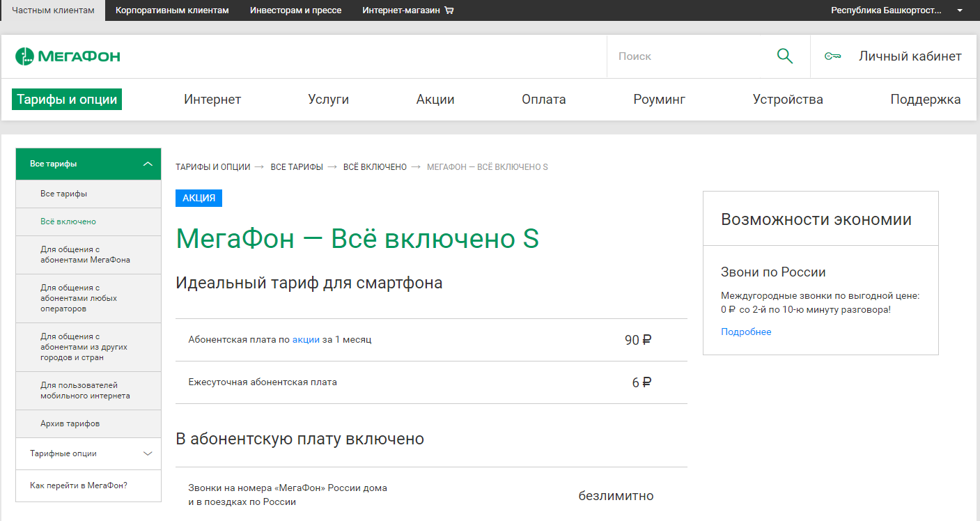
Task: Open the Устройства main menu item
Action: (788, 100)
